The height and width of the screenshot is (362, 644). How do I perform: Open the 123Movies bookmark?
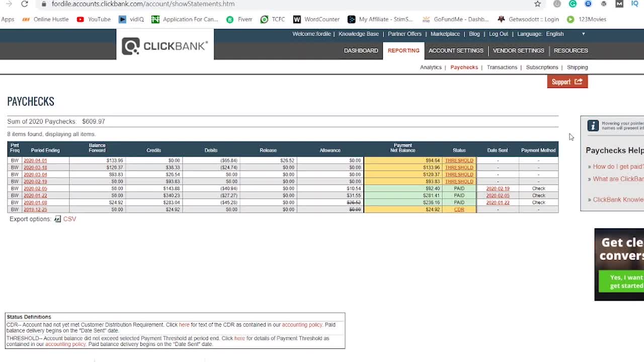(x=587, y=20)
